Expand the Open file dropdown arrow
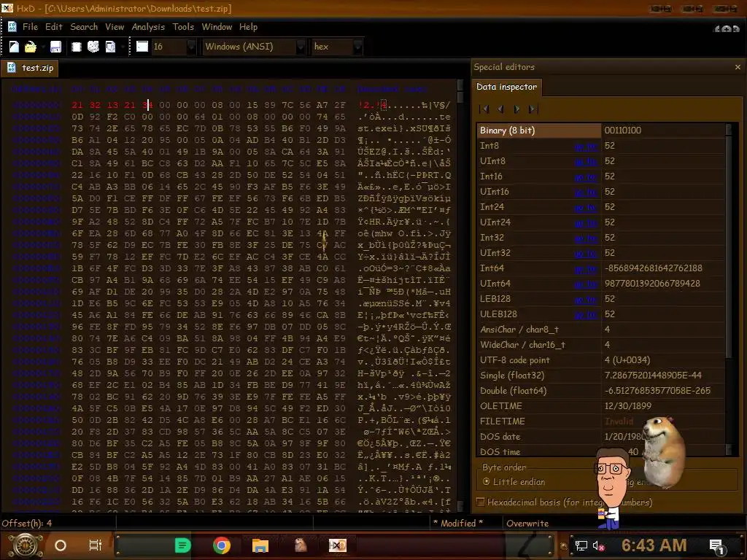 coord(43,47)
